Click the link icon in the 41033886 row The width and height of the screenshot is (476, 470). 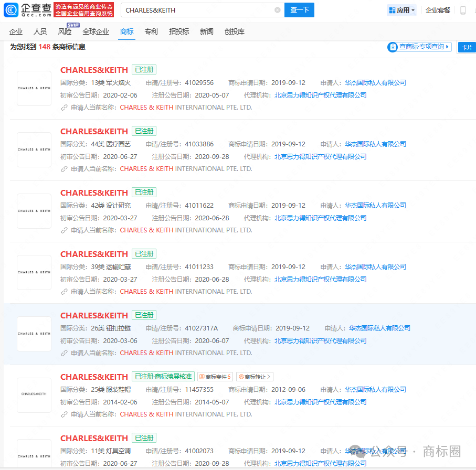coord(64,169)
